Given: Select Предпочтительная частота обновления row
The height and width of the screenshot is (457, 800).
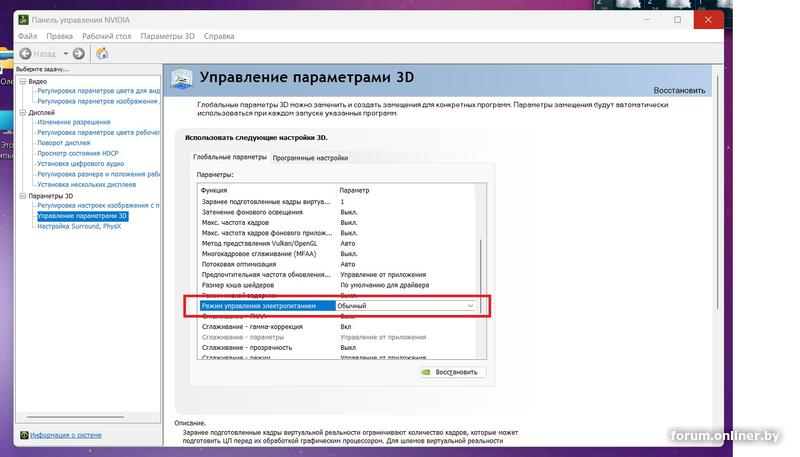Looking at the screenshot, I should pyautogui.click(x=337, y=274).
